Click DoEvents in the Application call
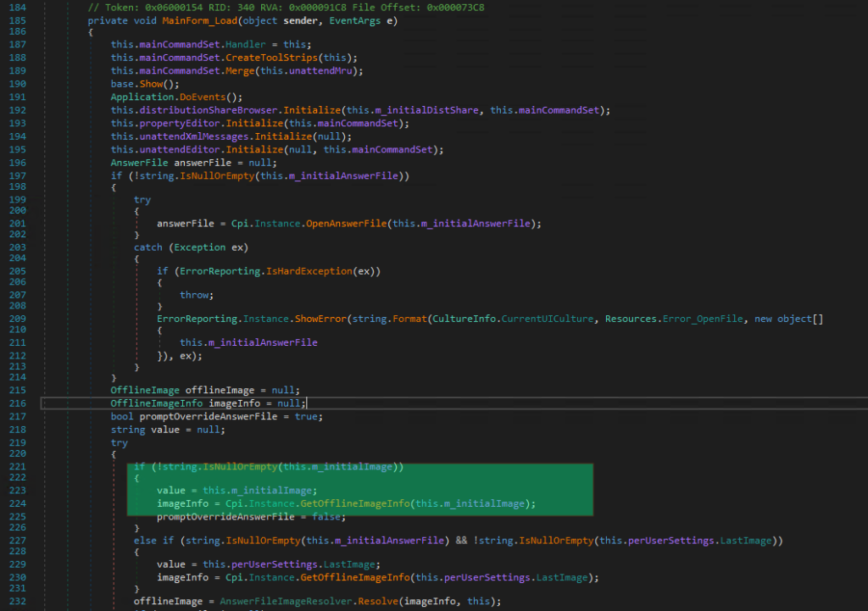The height and width of the screenshot is (611, 868). [x=203, y=97]
